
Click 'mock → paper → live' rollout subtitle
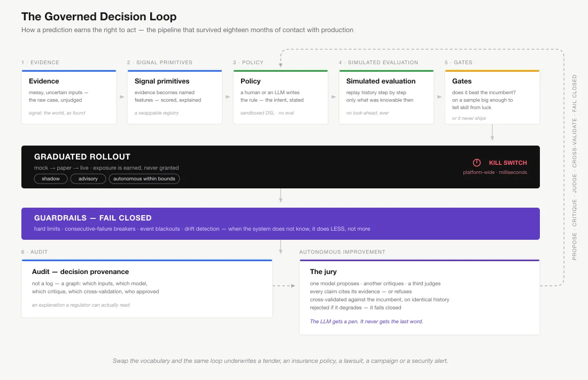(x=106, y=168)
